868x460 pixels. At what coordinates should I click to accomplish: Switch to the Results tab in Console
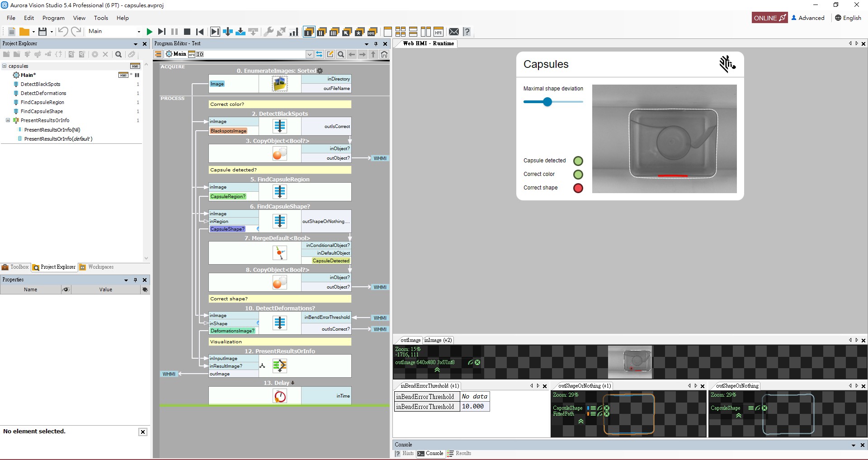point(459,453)
